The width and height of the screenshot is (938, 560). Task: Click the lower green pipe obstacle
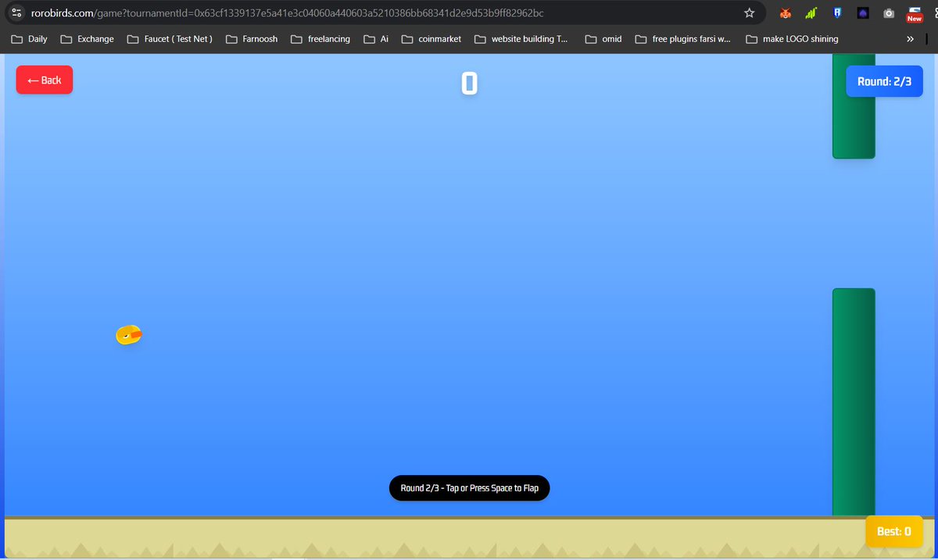tap(854, 402)
